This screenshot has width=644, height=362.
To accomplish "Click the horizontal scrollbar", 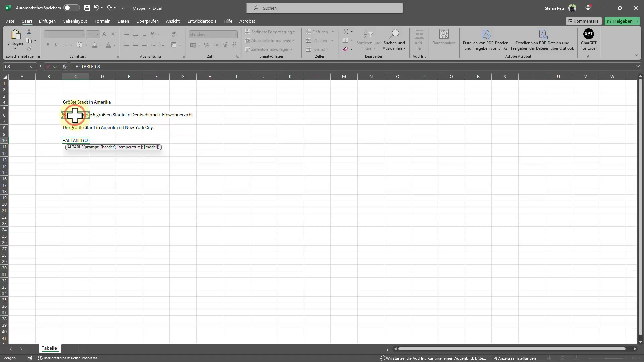I will click(x=512, y=349).
